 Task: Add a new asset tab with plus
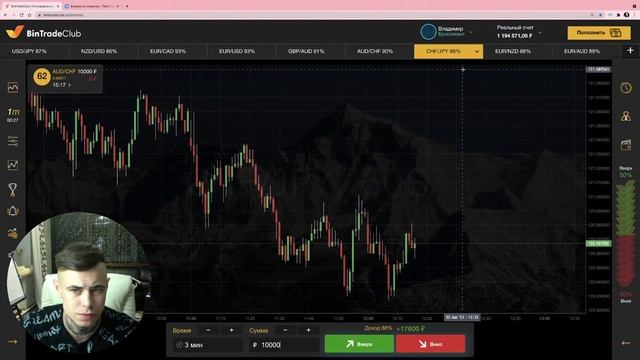tap(630, 51)
